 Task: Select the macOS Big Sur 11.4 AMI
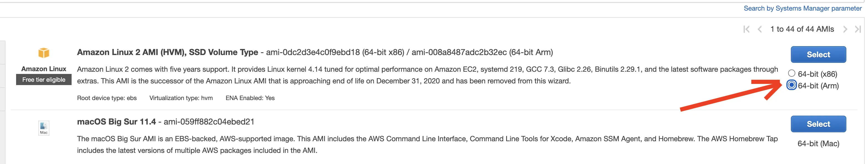pos(818,124)
